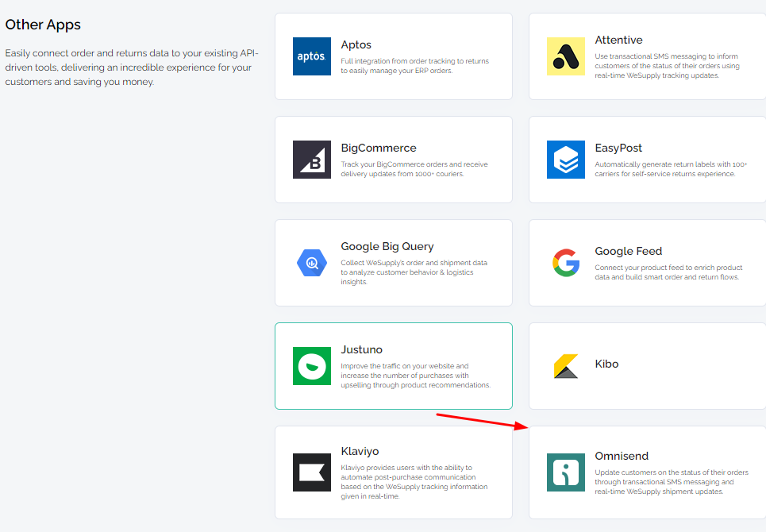Click the Other Apps heading

coord(43,25)
